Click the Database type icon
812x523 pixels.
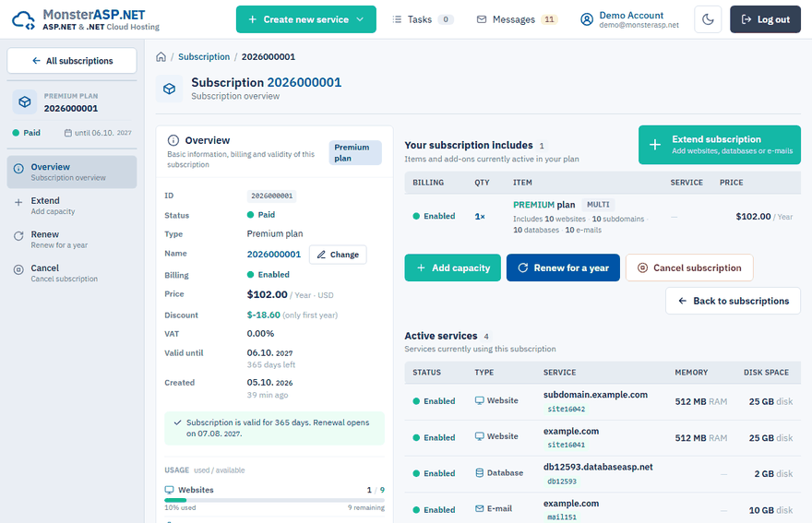[480, 473]
